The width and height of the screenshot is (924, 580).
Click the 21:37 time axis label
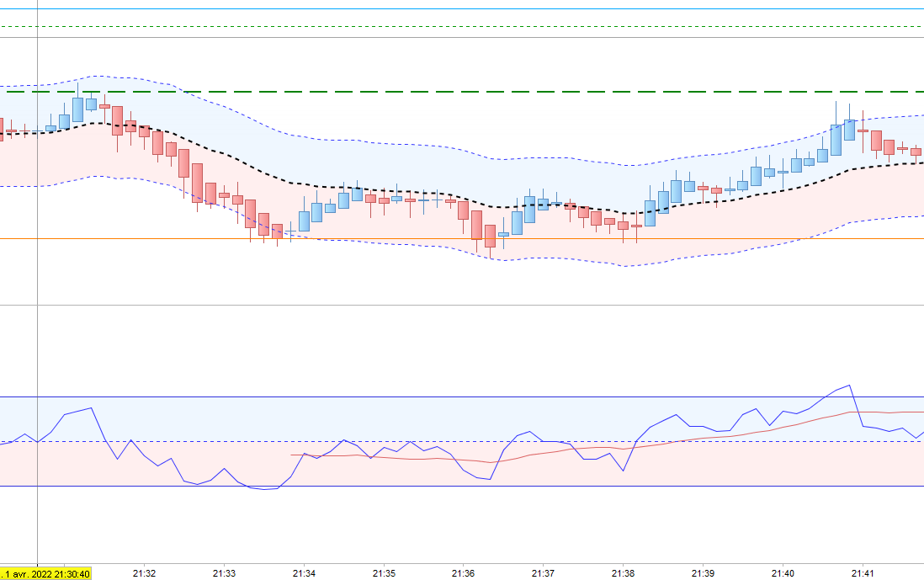tap(543, 573)
